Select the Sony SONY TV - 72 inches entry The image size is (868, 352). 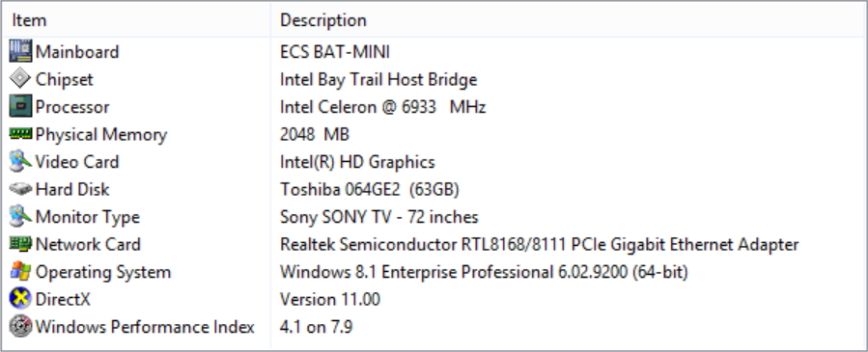[x=379, y=217]
